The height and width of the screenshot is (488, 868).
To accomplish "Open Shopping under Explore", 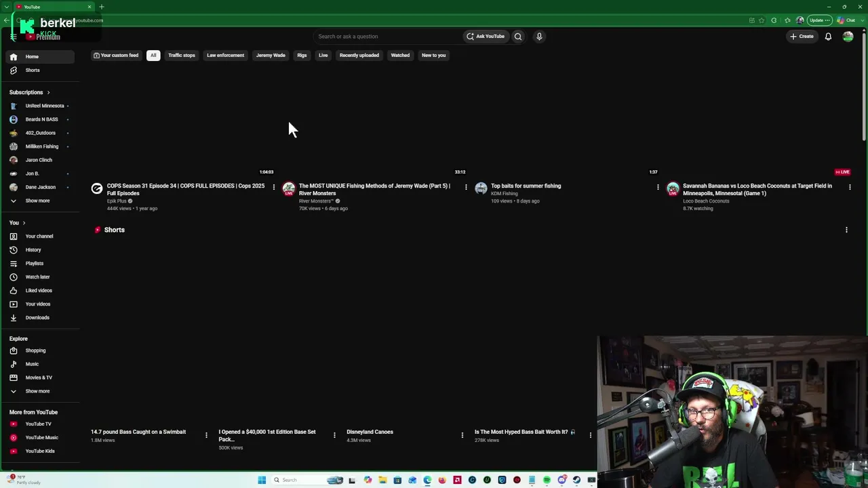I will click(x=41, y=351).
